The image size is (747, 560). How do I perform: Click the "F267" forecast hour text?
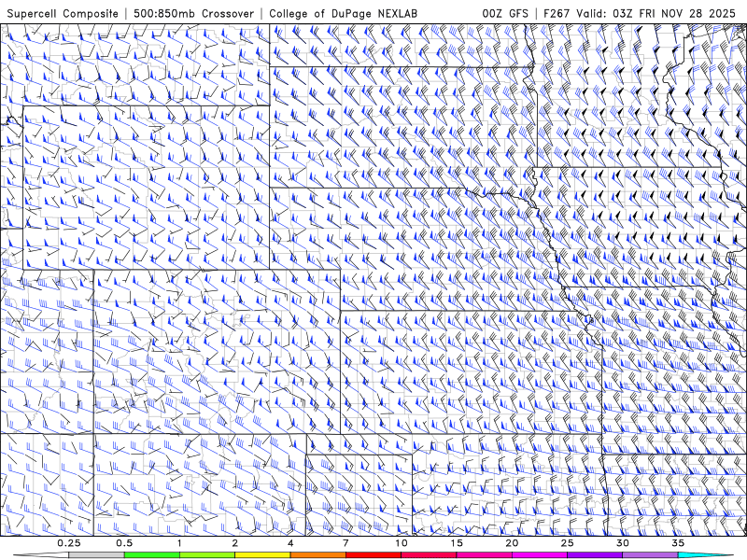557,13
